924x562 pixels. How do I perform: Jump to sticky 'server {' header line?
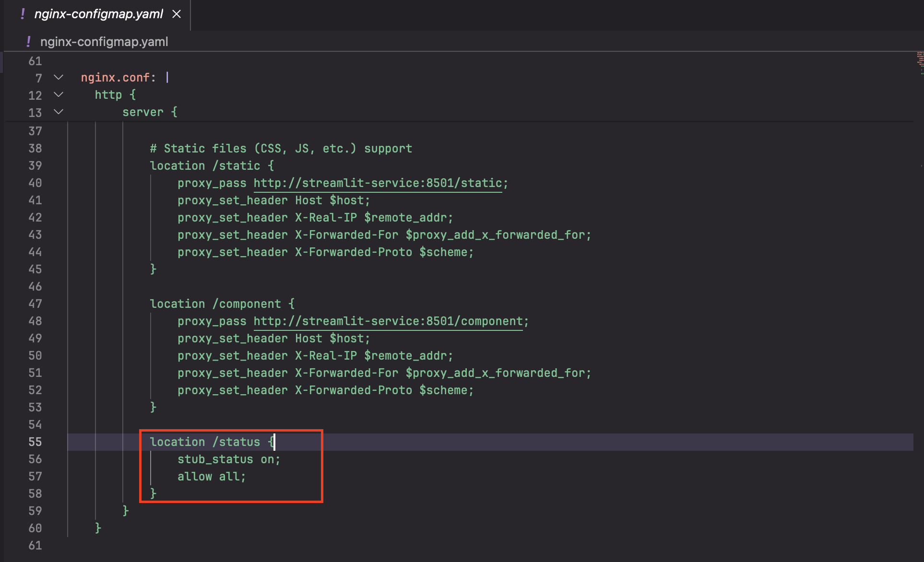point(150,112)
